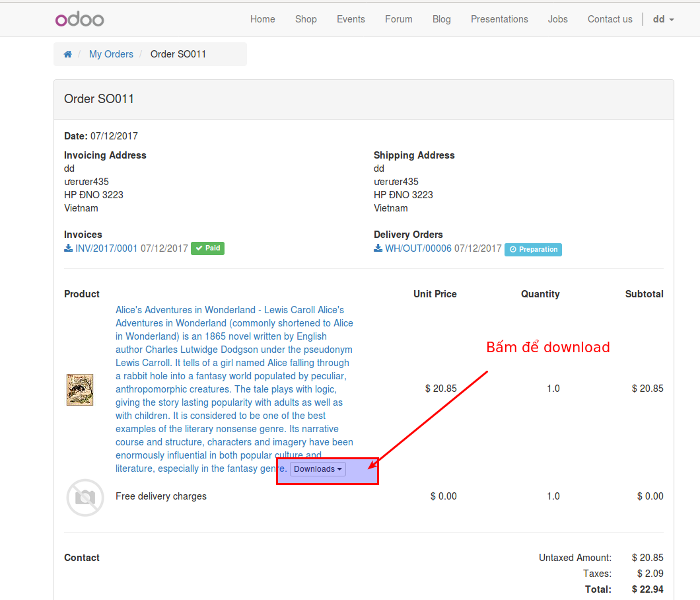The height and width of the screenshot is (600, 700).
Task: Open the Alice's Adventures in Wonderland product link
Action: click(234, 389)
